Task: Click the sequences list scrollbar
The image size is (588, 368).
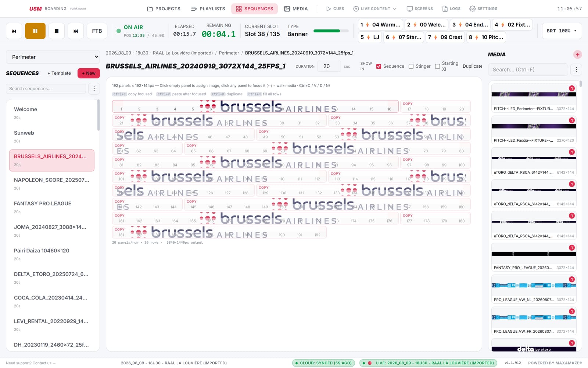Action: (98, 115)
